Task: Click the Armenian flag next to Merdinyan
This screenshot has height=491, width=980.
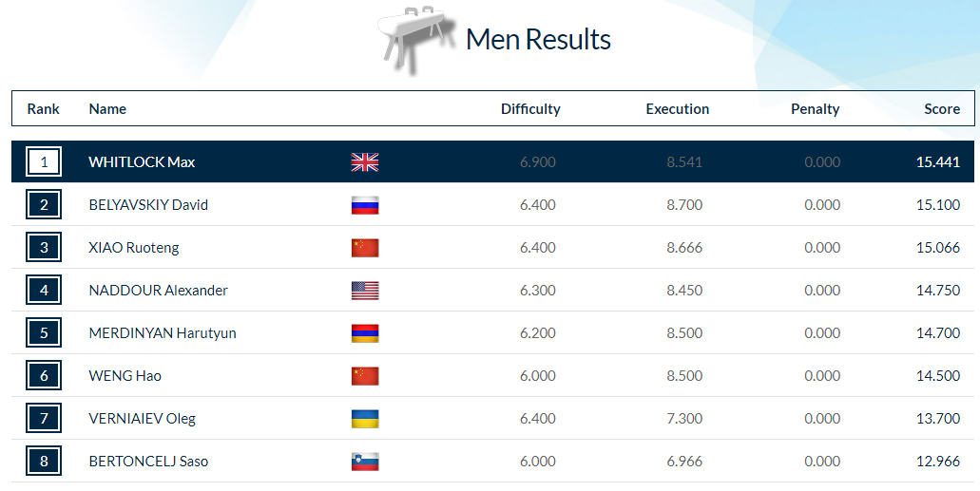Action: tap(365, 333)
